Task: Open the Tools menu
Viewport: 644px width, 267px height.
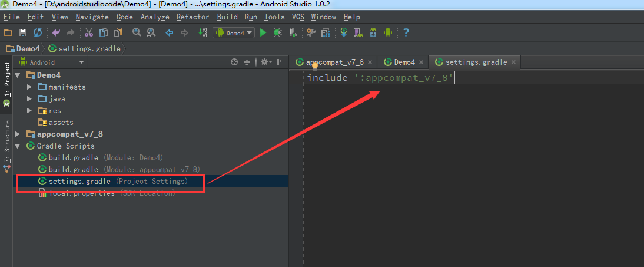Action: pos(274,17)
